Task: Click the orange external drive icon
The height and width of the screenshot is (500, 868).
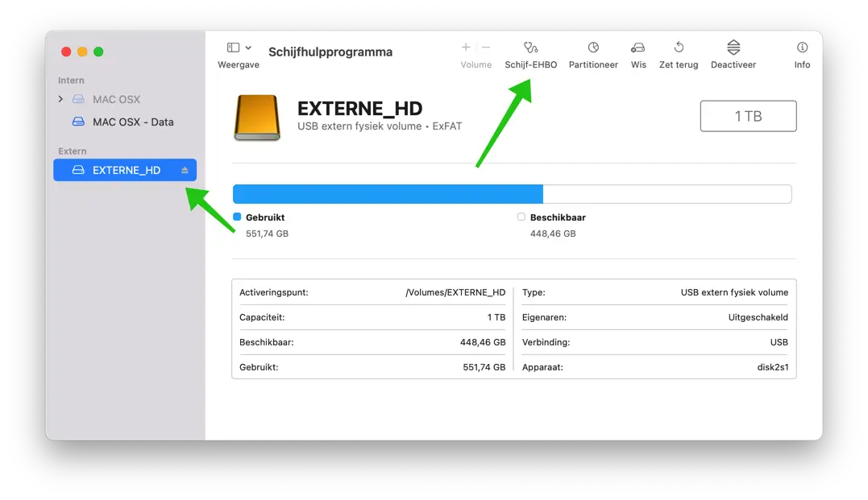Action: tap(257, 118)
